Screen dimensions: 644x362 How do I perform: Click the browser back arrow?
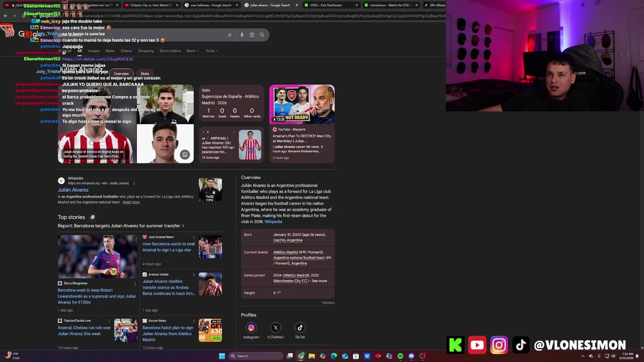6,16
